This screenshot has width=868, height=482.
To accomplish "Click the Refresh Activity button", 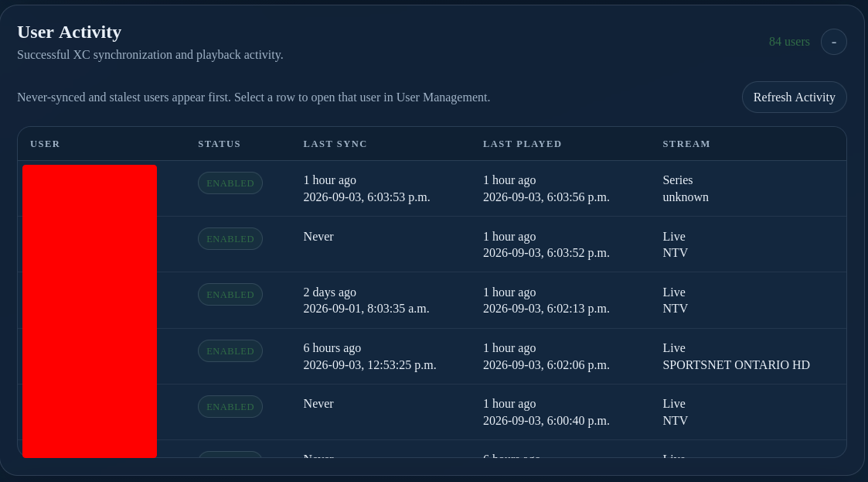I will [795, 97].
